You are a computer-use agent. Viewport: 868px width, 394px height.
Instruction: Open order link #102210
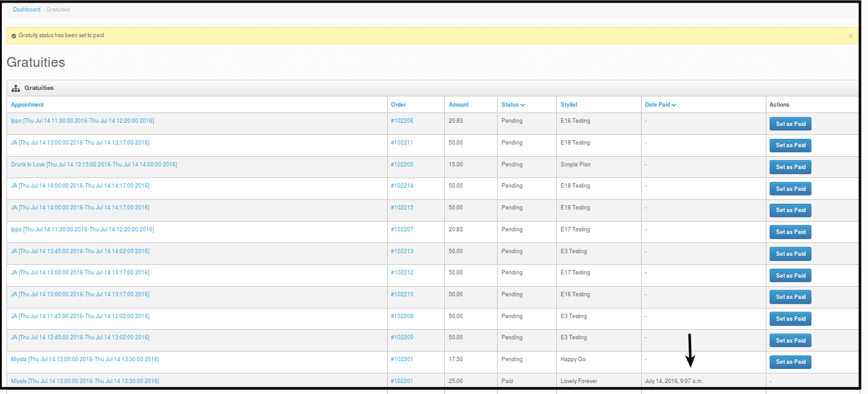[402, 294]
